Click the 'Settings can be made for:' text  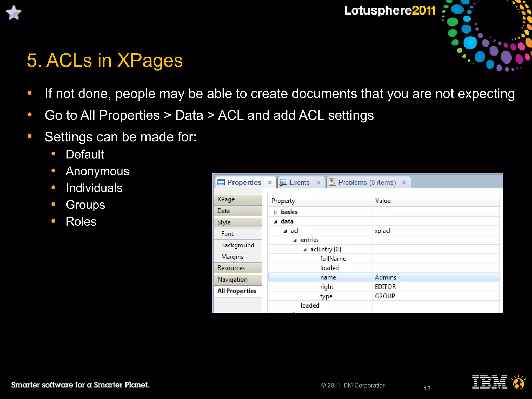121,137
